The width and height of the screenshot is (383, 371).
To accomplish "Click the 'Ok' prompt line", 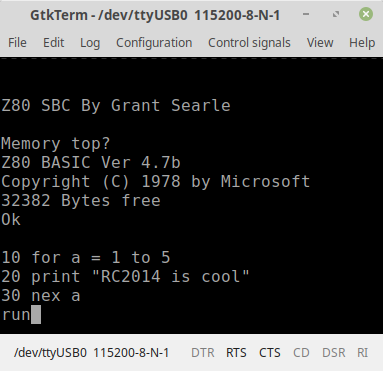I will (11, 220).
